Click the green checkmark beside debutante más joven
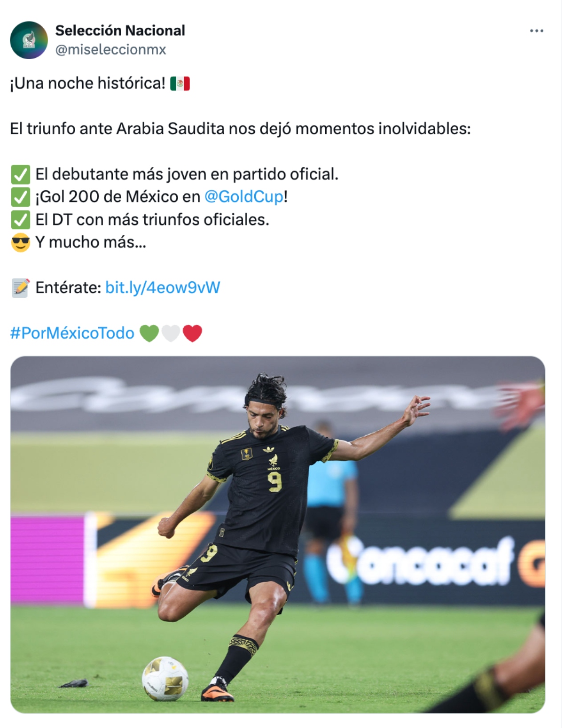The image size is (564, 728). pyautogui.click(x=20, y=174)
